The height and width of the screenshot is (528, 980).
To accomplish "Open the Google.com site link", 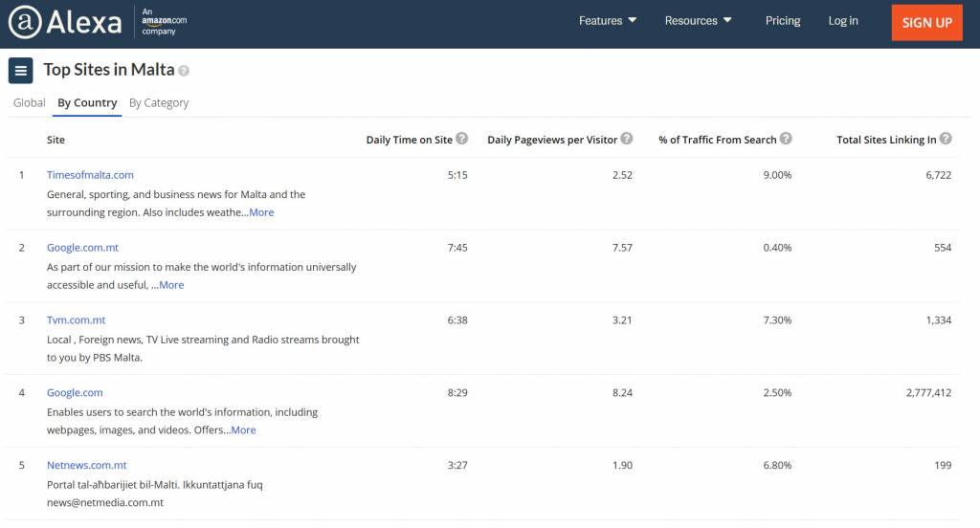I will coord(75,392).
